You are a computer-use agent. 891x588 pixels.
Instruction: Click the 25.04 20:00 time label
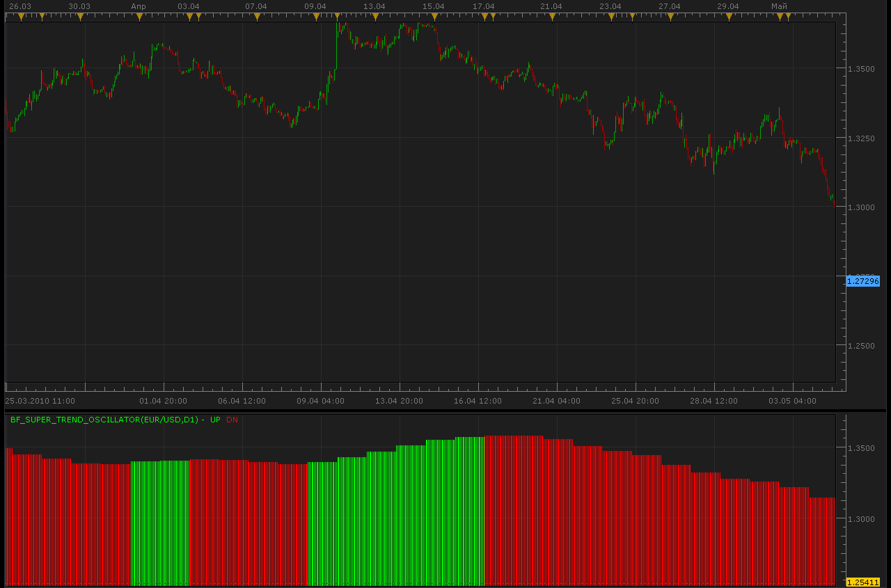pyautogui.click(x=635, y=401)
